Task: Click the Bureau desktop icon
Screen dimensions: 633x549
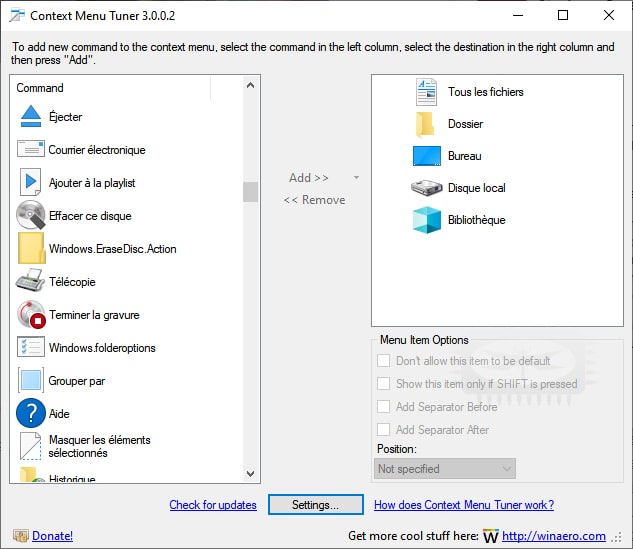Action: point(427,156)
